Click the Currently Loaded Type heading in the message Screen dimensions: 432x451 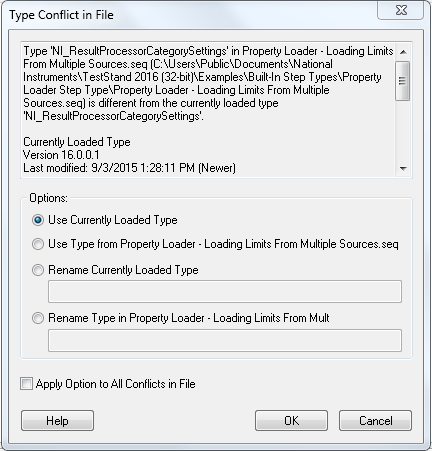(x=77, y=142)
